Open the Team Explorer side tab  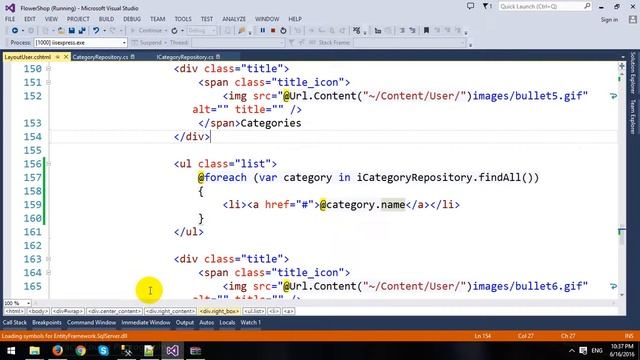tap(633, 116)
